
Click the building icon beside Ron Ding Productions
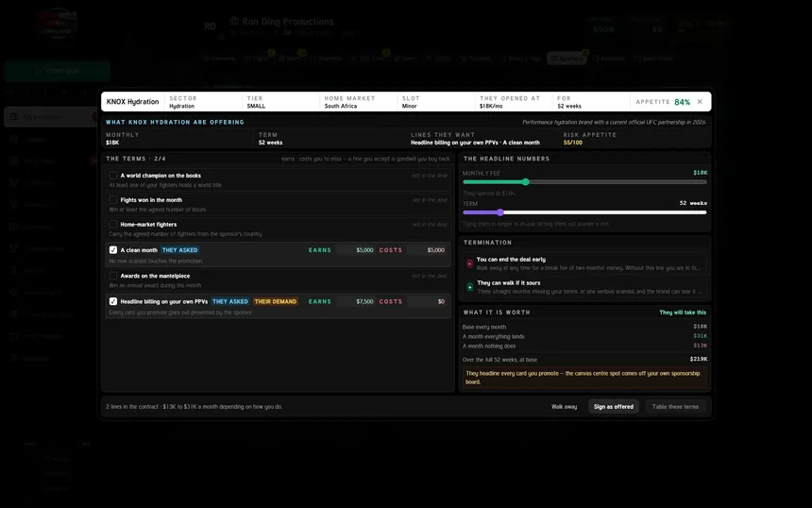coord(234,21)
